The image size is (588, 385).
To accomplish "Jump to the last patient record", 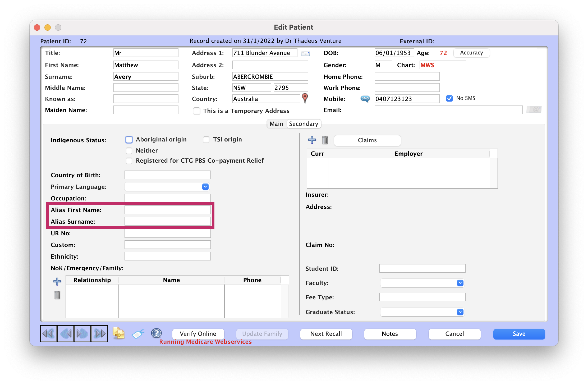I will (99, 334).
